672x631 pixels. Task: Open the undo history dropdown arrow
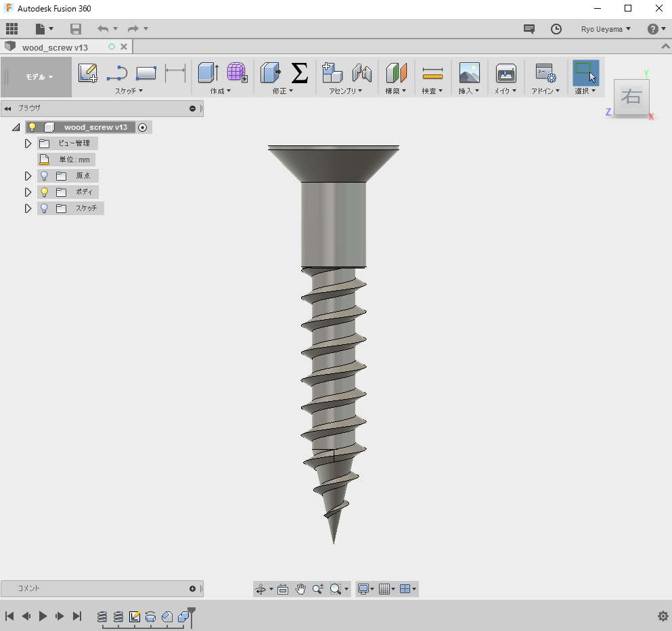point(115,28)
